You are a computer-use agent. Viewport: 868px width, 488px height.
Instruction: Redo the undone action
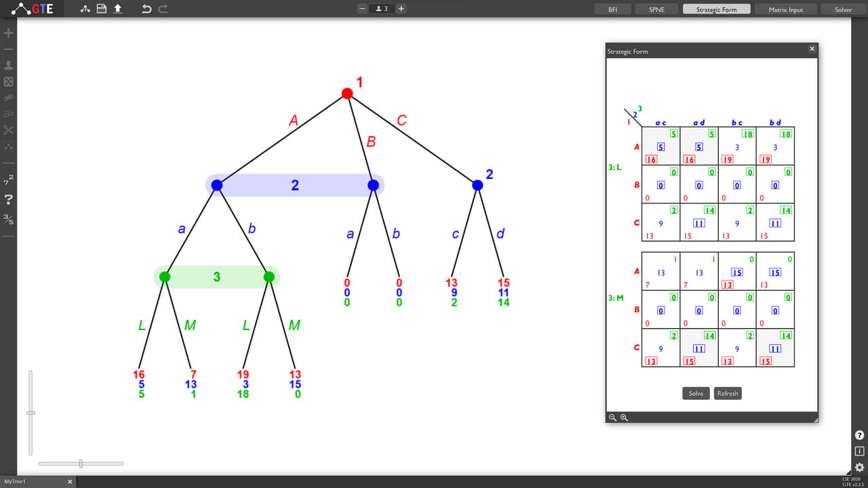[163, 9]
